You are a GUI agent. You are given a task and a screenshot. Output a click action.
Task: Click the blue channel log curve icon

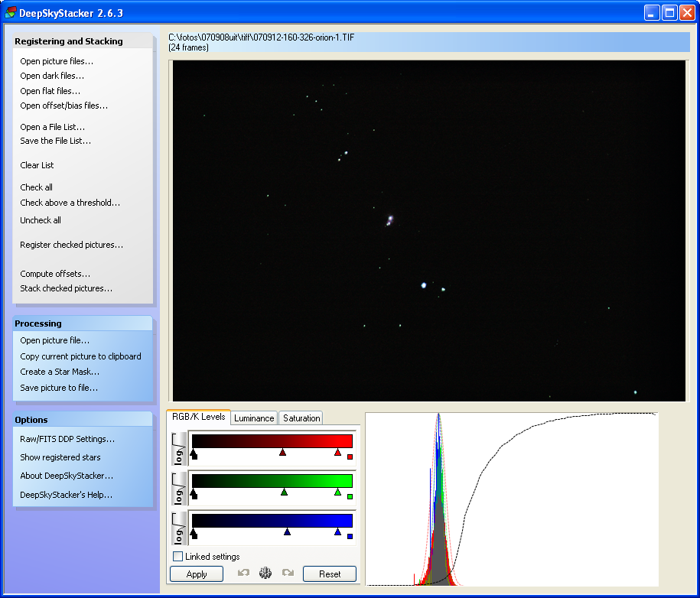[179, 528]
